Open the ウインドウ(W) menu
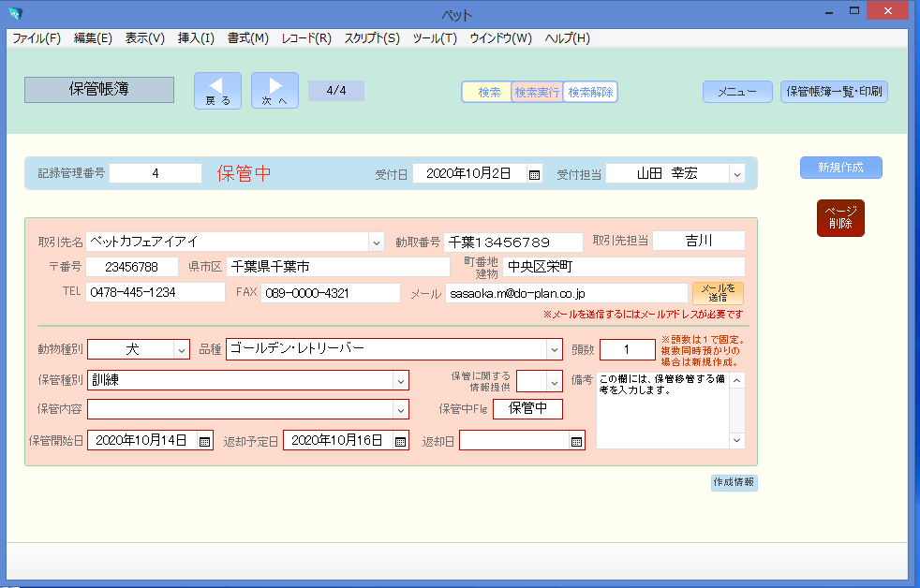 tap(500, 38)
